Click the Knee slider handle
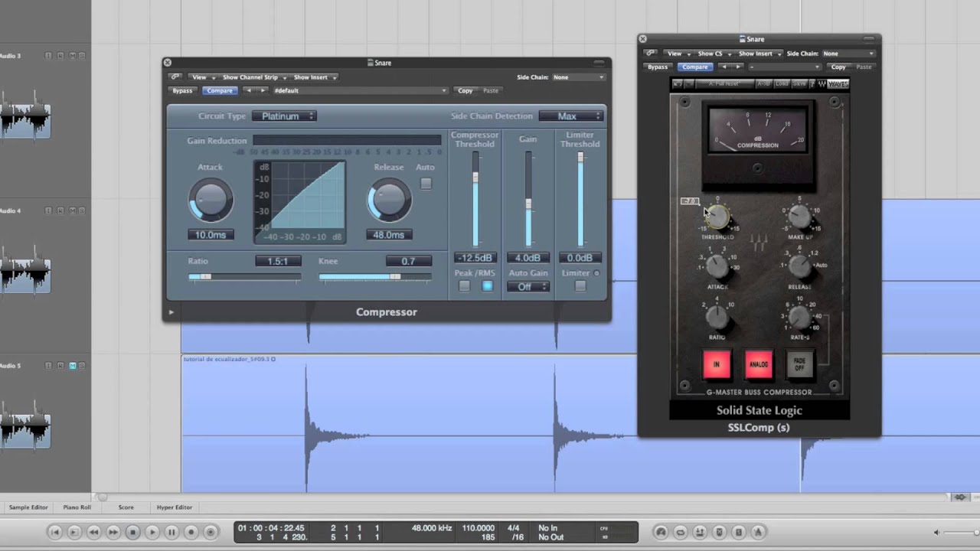 (395, 277)
